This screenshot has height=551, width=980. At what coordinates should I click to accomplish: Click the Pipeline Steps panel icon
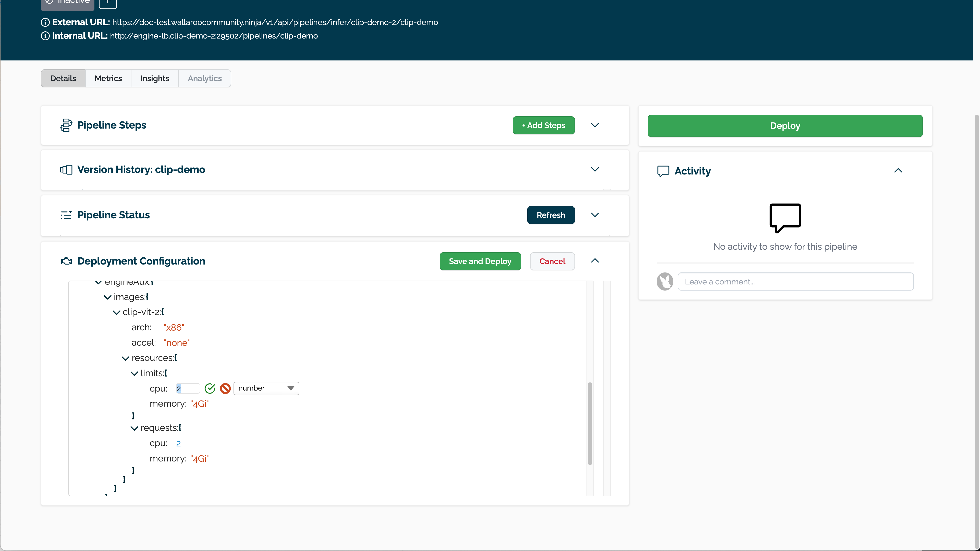(x=66, y=125)
